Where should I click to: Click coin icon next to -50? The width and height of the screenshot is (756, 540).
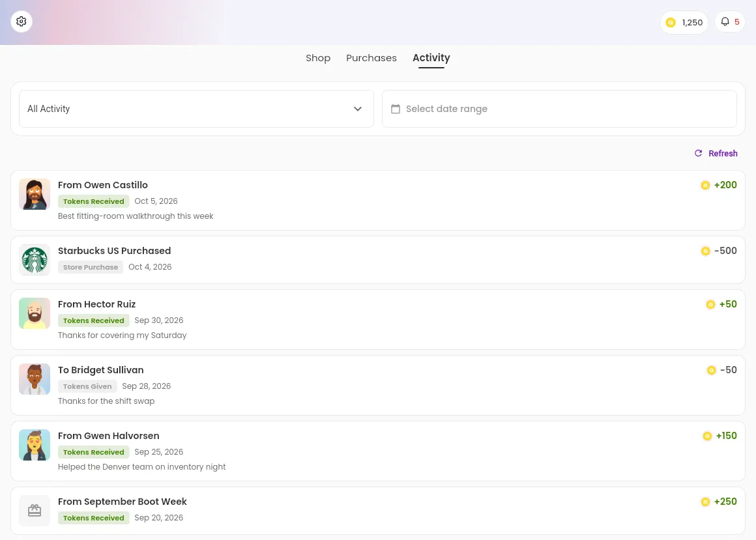pos(712,371)
